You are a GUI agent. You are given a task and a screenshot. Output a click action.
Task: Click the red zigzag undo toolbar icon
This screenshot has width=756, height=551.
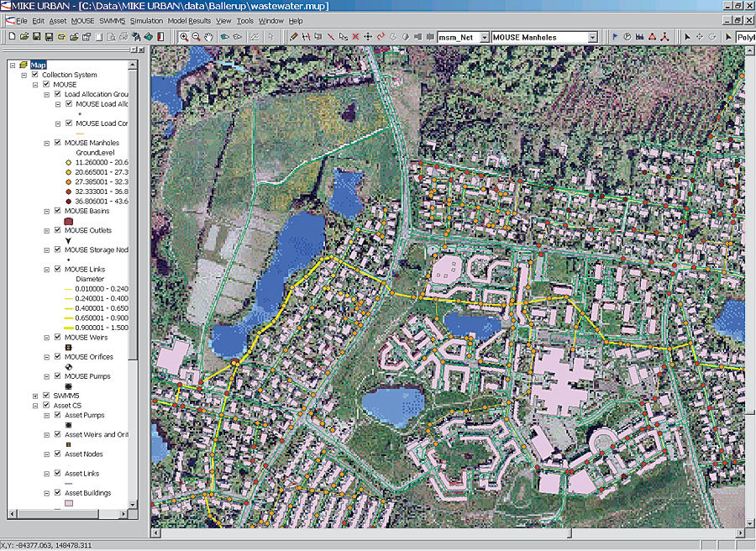(x=381, y=37)
